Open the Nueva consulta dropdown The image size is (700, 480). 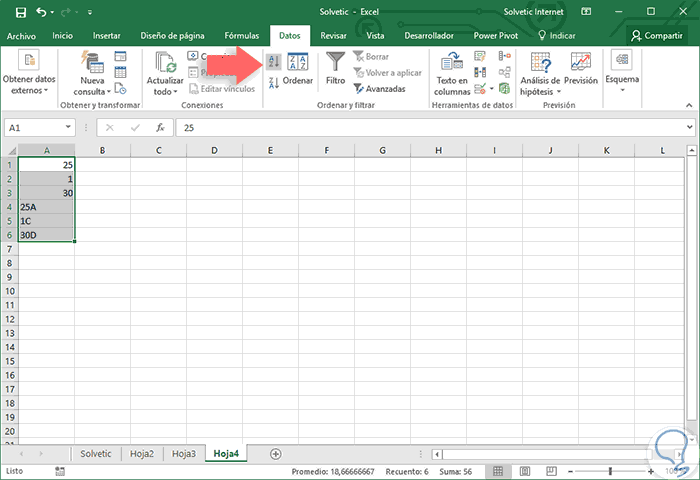coord(92,74)
